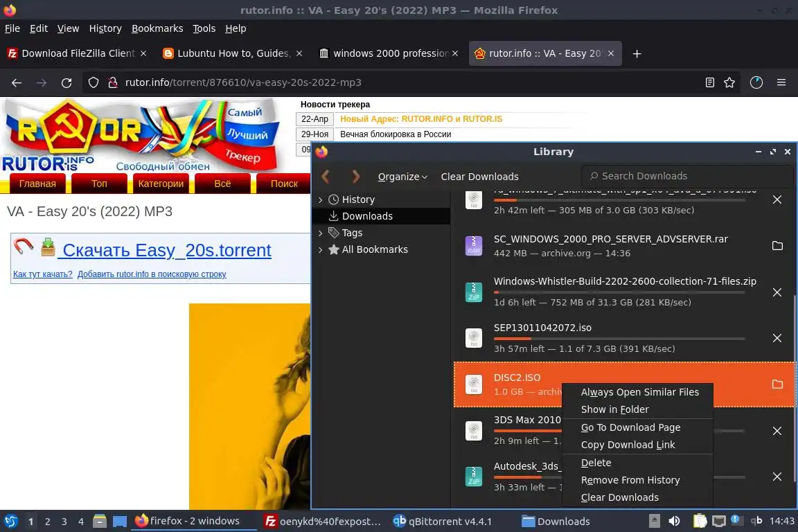Viewport: 798px width, 532px height.
Task: Choose Always Open Similar Files
Action: (x=637, y=392)
